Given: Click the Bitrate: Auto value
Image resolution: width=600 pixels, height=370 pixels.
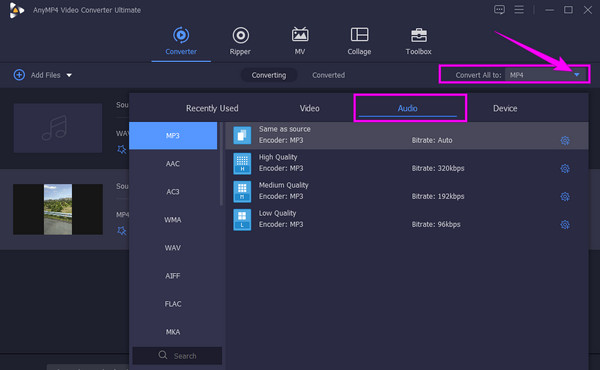Looking at the screenshot, I should tap(432, 140).
